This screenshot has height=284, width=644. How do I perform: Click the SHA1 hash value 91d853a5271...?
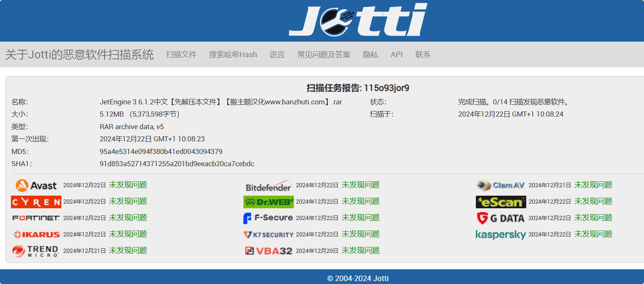point(177,164)
